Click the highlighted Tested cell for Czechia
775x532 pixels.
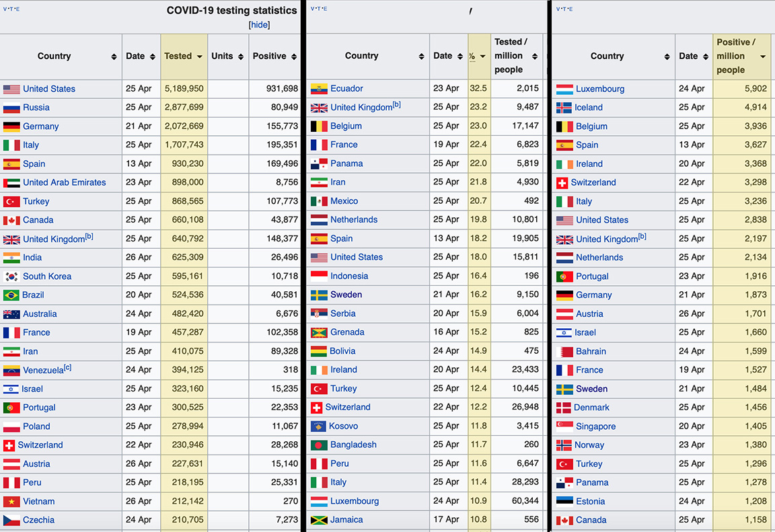(x=184, y=520)
